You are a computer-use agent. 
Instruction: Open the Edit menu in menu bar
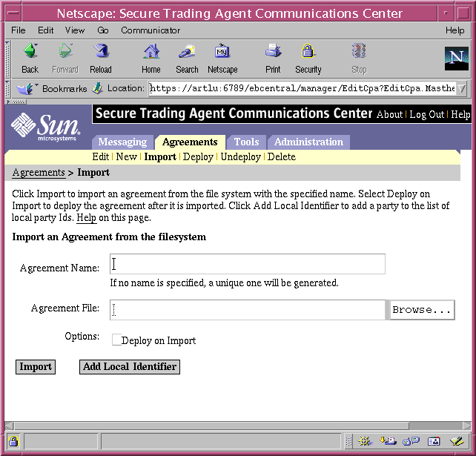tap(45, 30)
